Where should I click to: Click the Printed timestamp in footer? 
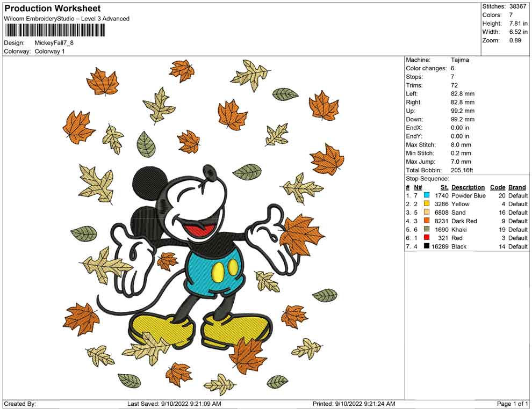tap(354, 404)
